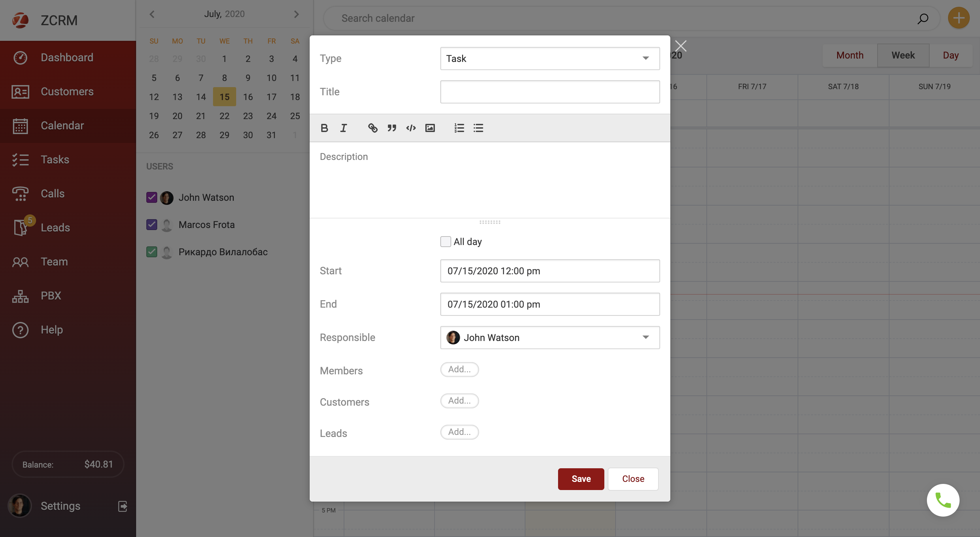The image size is (980, 537).
Task: Uncheck Marcos Frota in users list
Action: point(151,225)
